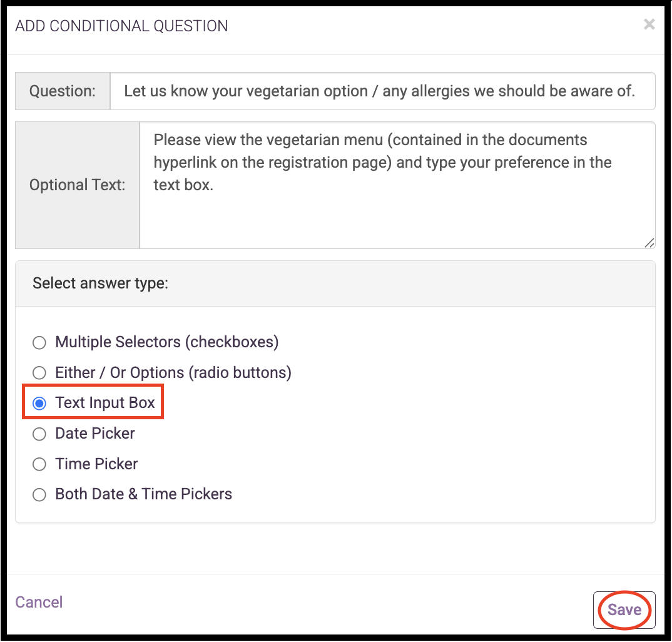This screenshot has width=672, height=642.
Task: Click the 'Time Picker' label text
Action: 96,464
